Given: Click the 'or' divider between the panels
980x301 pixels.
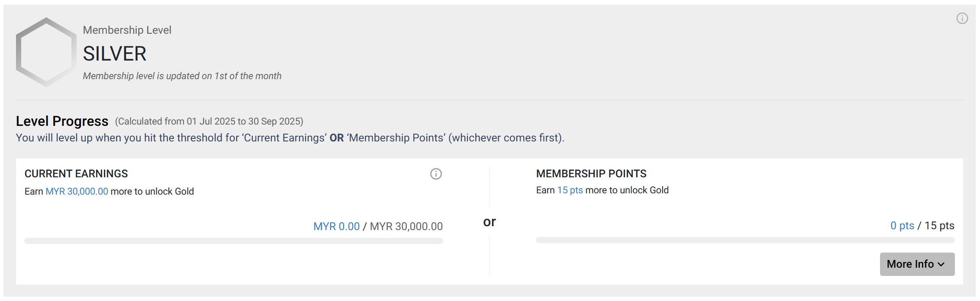Looking at the screenshot, I should [x=489, y=222].
